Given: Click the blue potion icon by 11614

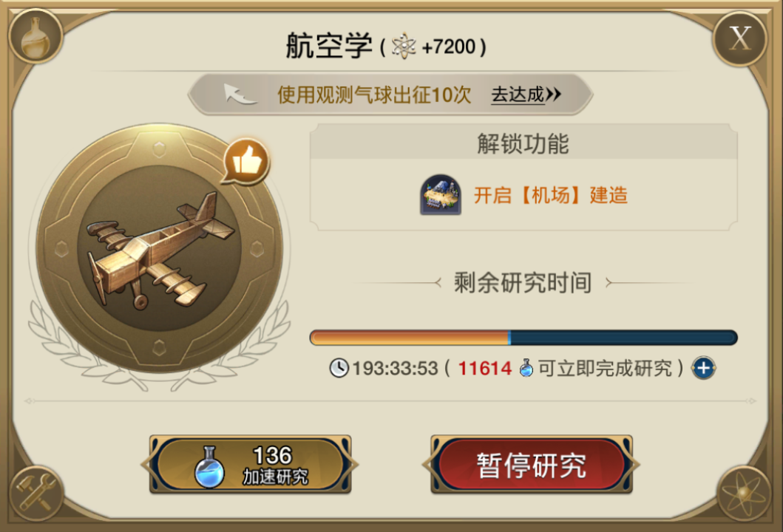Looking at the screenshot, I should (526, 368).
